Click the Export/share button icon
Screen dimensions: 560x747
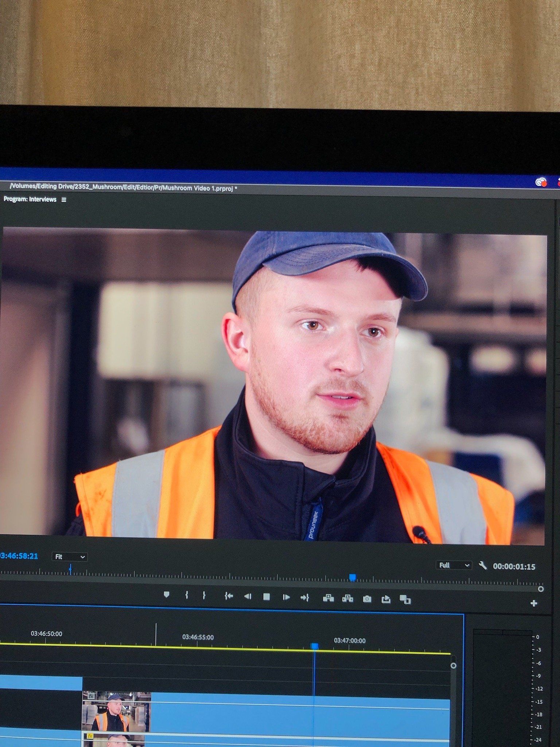pos(386,599)
